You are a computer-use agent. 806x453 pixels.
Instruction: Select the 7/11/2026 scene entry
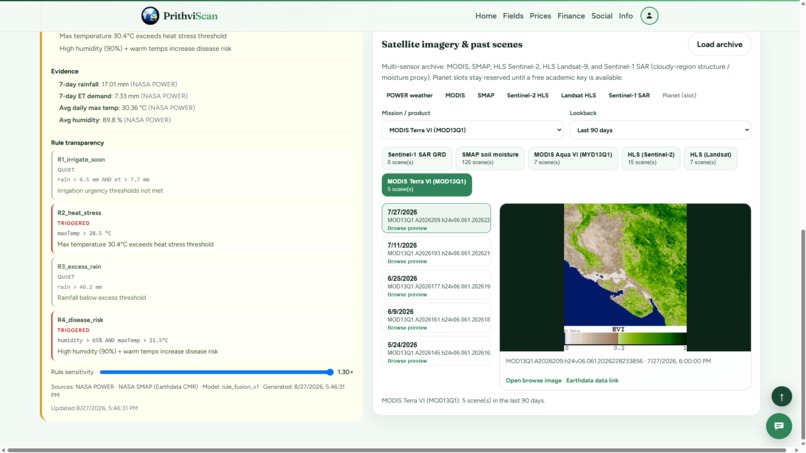pyautogui.click(x=436, y=252)
